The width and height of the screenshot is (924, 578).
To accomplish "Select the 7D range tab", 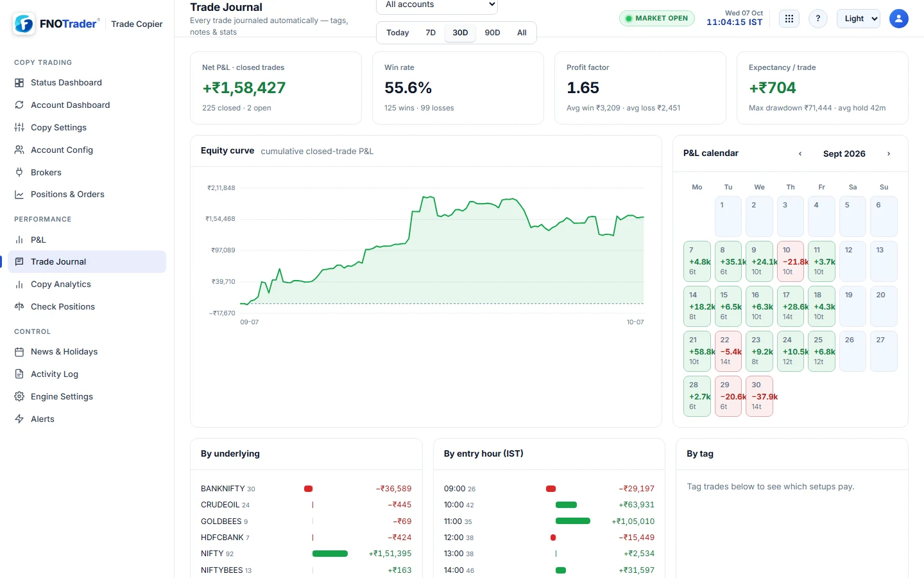I will click(x=431, y=33).
